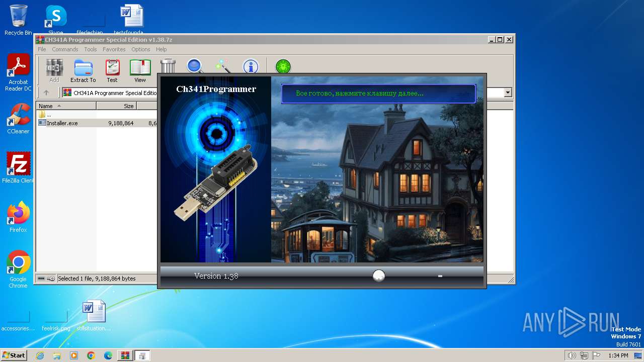Select the Installer.exe file row
Image resolution: width=644 pixels, height=362 pixels.
tap(97, 123)
